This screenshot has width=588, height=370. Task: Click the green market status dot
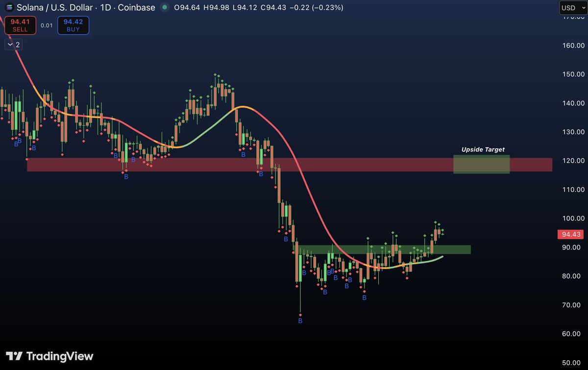click(x=165, y=7)
